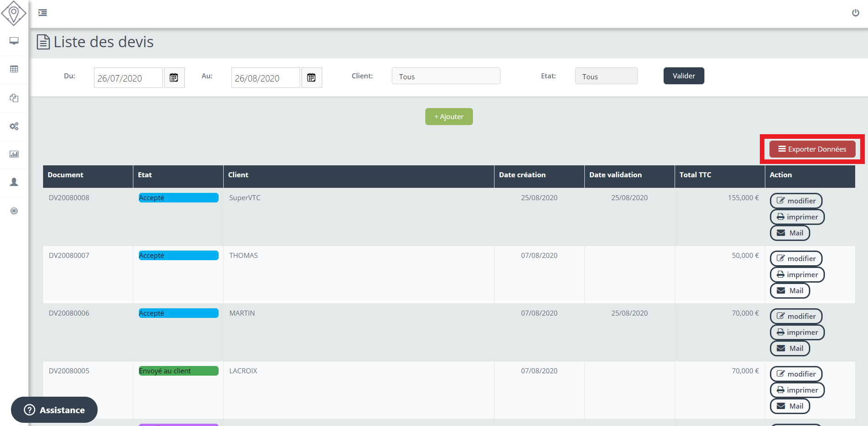This screenshot has height=426, width=868.
Task: Click the sidebar collapse menu icon
Action: click(x=43, y=13)
